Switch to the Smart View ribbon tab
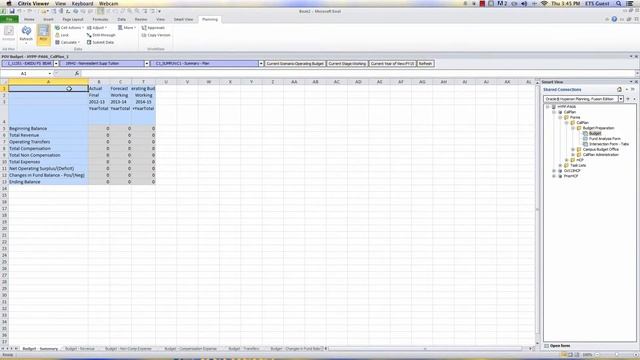640x360 pixels. click(183, 19)
